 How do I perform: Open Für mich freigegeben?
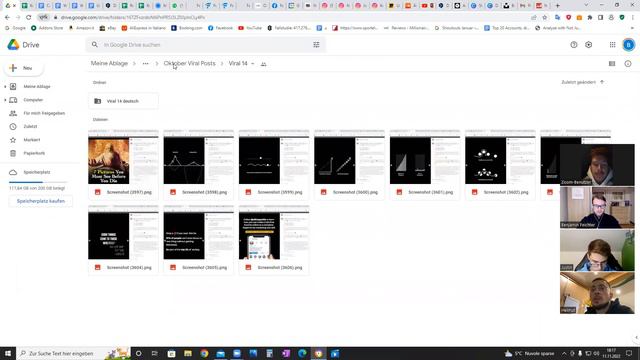[44, 113]
